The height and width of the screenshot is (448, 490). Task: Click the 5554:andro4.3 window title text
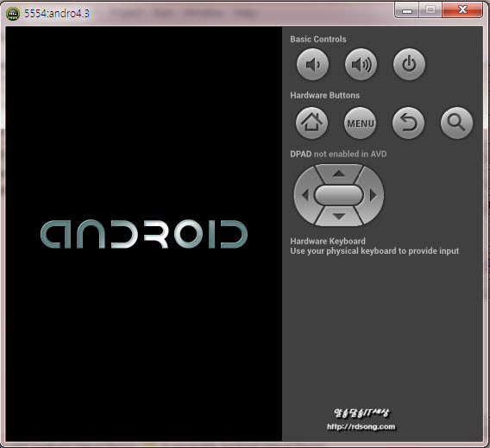tap(57, 14)
